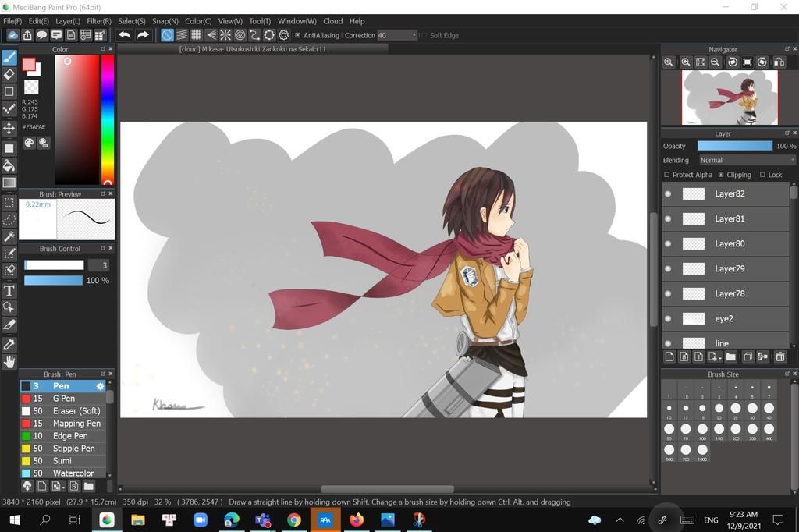
Task: Click the Undo arrow in toolbar
Action: click(x=124, y=35)
